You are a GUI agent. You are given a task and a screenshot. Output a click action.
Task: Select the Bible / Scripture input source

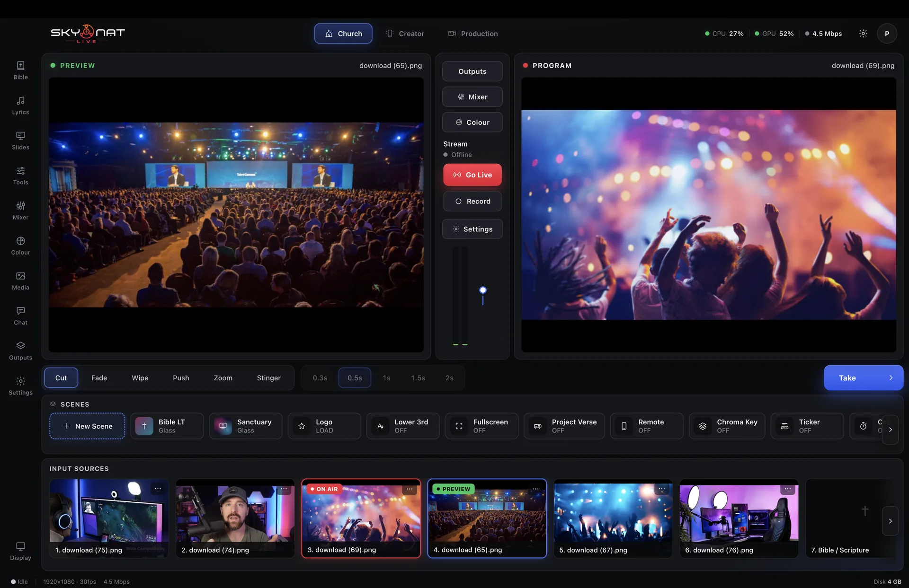coord(850,518)
